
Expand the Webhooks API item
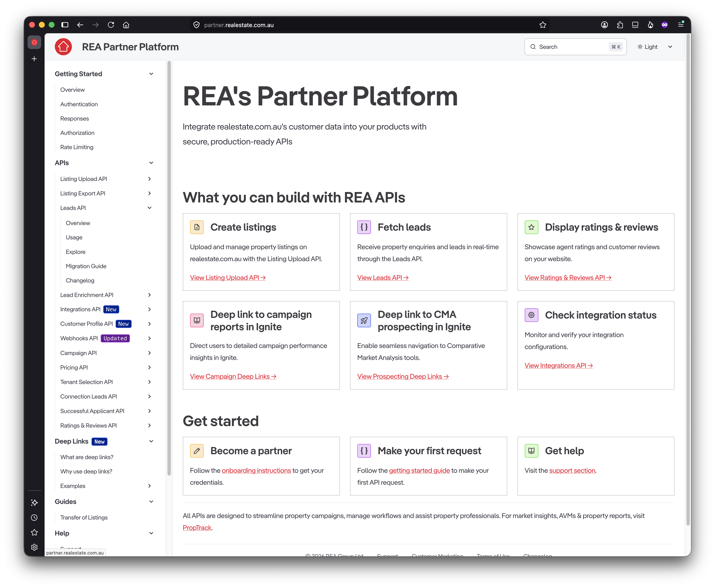(150, 338)
